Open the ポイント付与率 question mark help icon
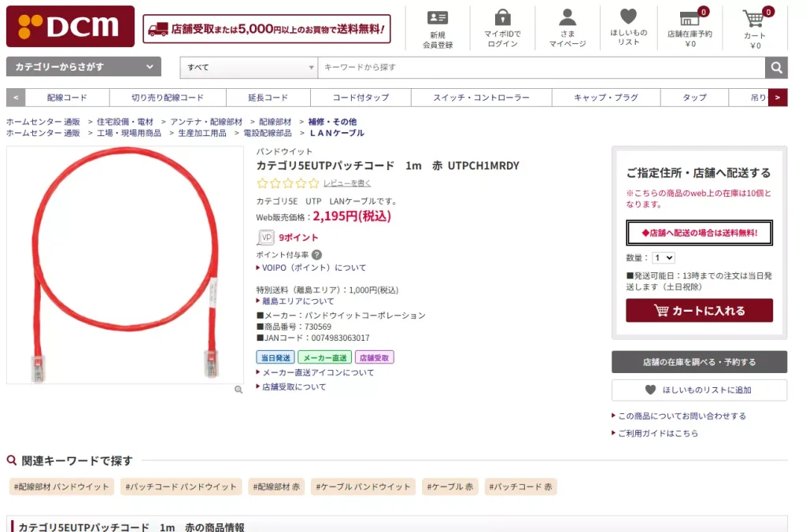The width and height of the screenshot is (806, 532). 317,254
